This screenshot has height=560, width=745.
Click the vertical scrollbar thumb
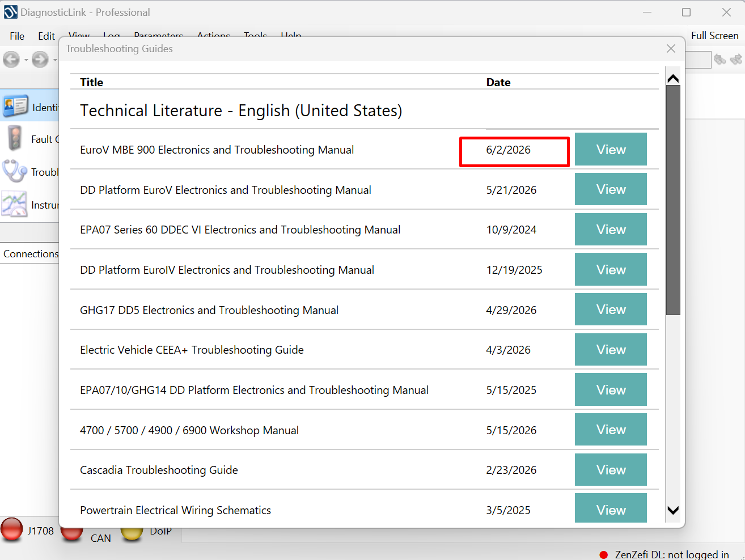[x=673, y=200]
